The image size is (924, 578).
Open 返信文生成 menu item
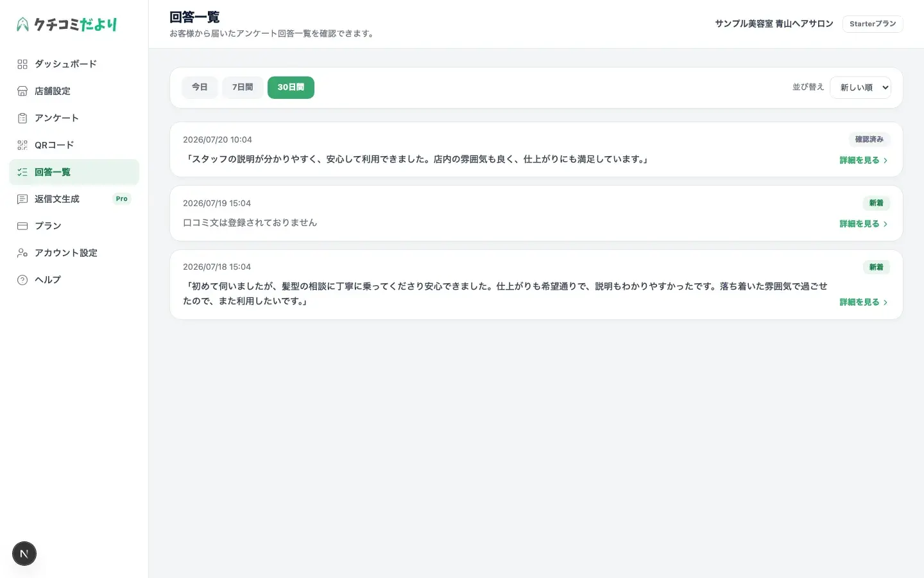(x=74, y=199)
